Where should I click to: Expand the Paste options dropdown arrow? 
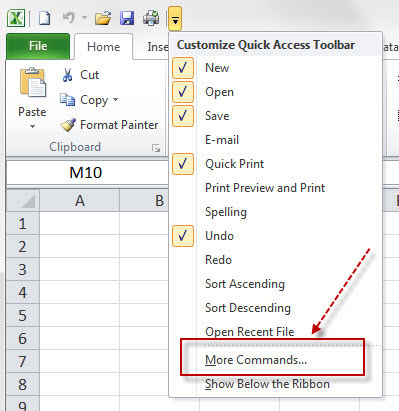tap(32, 126)
